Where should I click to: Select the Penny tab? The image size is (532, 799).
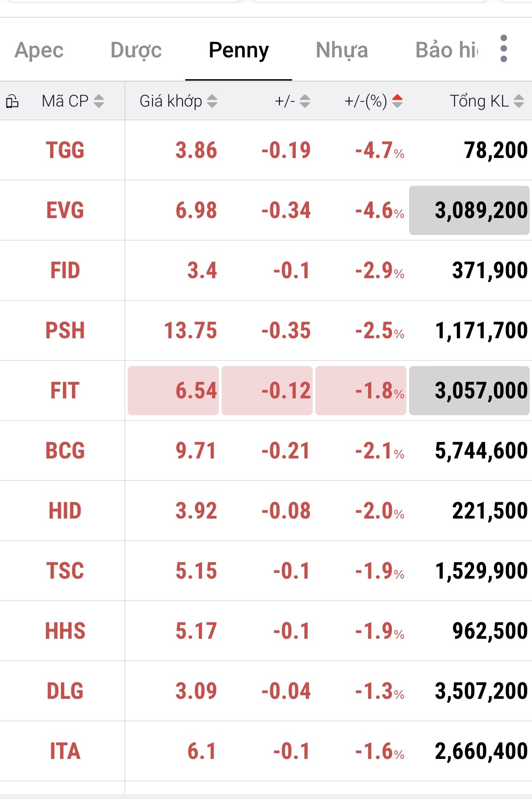[238, 50]
